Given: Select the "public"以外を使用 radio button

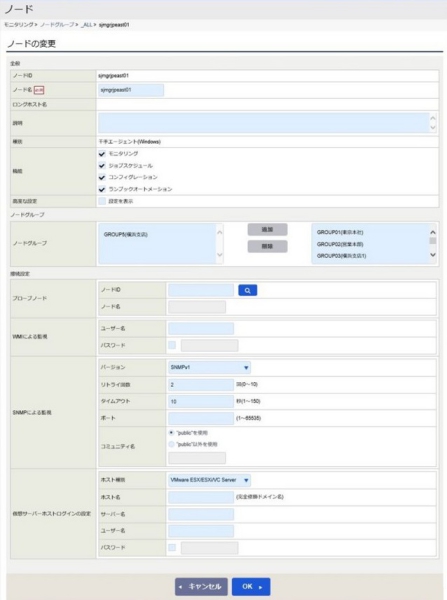Looking at the screenshot, I should coord(171,444).
